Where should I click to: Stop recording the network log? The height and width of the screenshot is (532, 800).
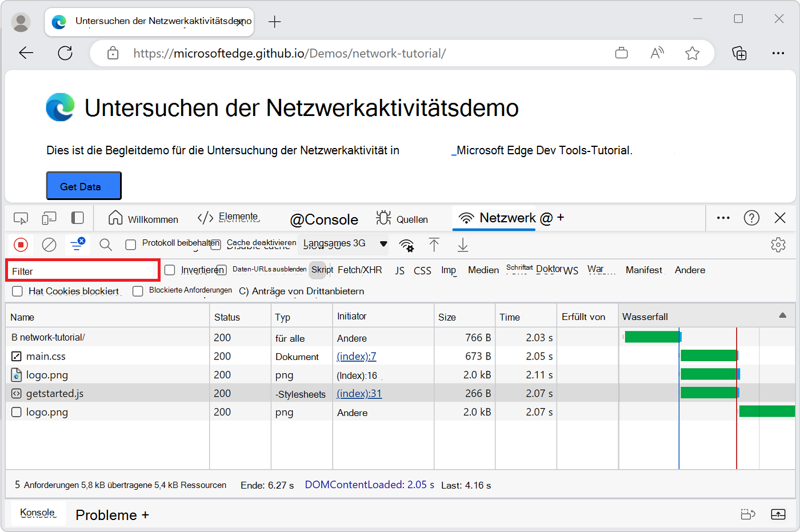pos(21,245)
